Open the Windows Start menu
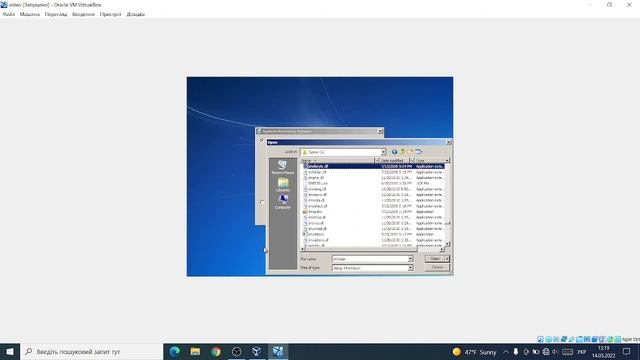Image resolution: width=640 pixels, height=360 pixels. pyautogui.click(x=10, y=352)
